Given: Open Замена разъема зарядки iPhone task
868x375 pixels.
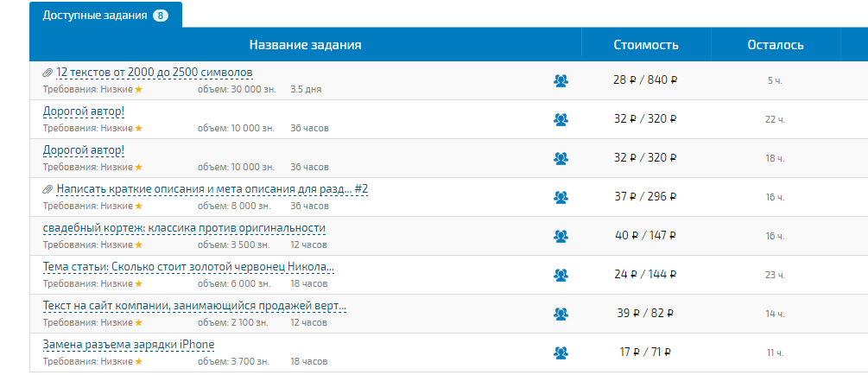Looking at the screenshot, I should click(129, 345).
